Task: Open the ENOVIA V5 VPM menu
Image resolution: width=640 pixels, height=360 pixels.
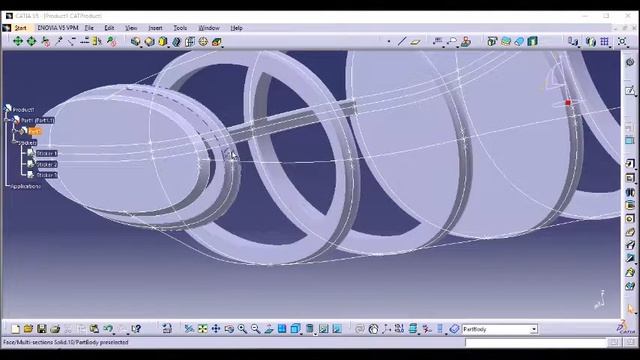Action: coord(58,28)
